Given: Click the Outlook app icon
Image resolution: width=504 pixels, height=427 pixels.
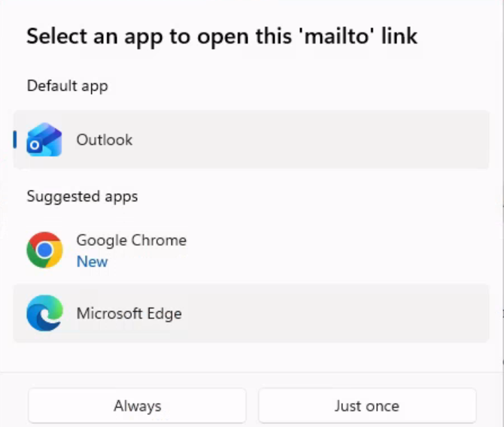Looking at the screenshot, I should [44, 140].
